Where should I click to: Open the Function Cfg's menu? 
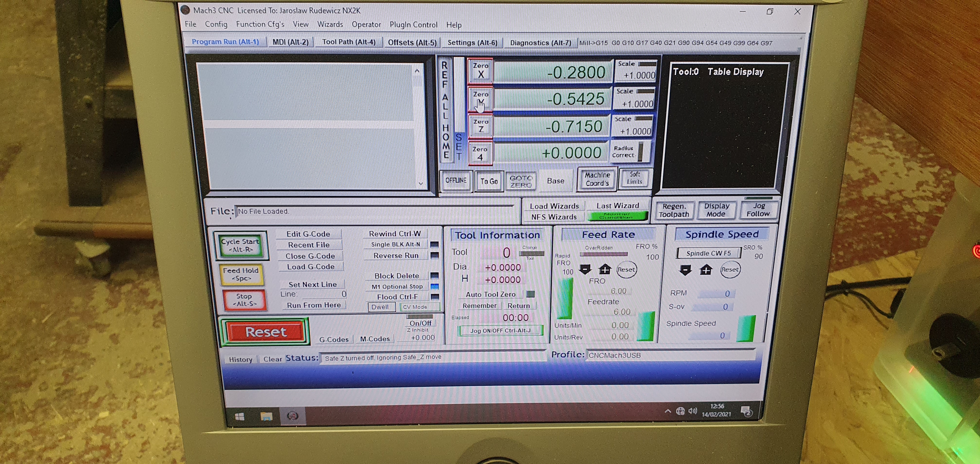click(260, 24)
